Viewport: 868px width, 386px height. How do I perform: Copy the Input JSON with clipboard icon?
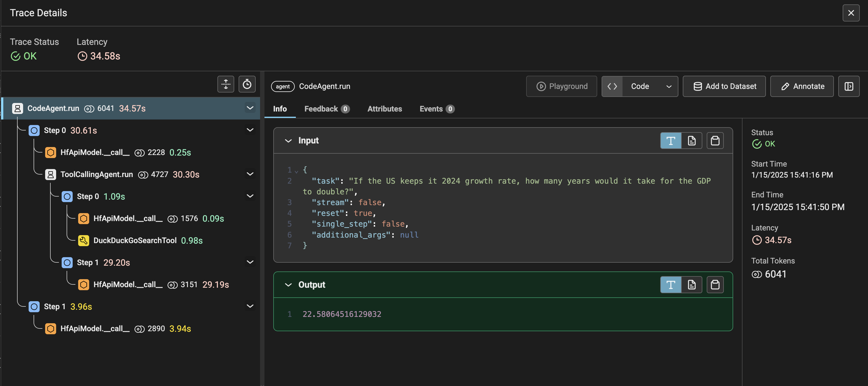715,141
